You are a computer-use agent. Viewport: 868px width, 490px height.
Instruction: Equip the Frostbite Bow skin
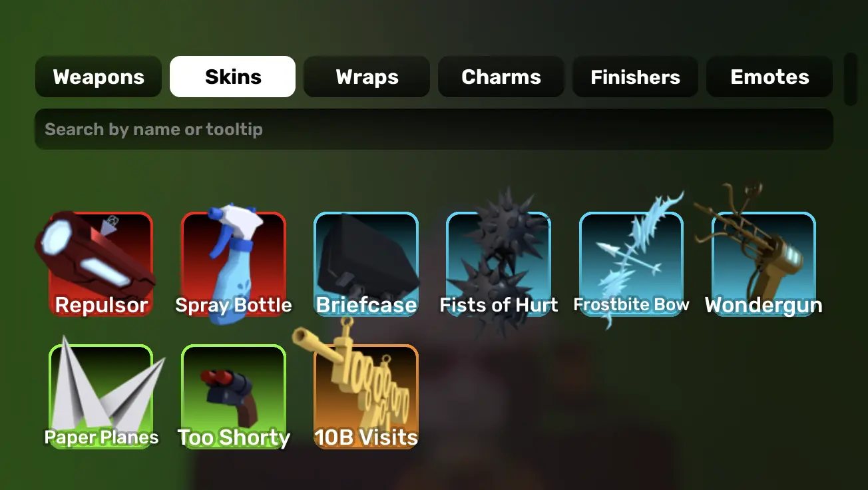click(x=631, y=264)
